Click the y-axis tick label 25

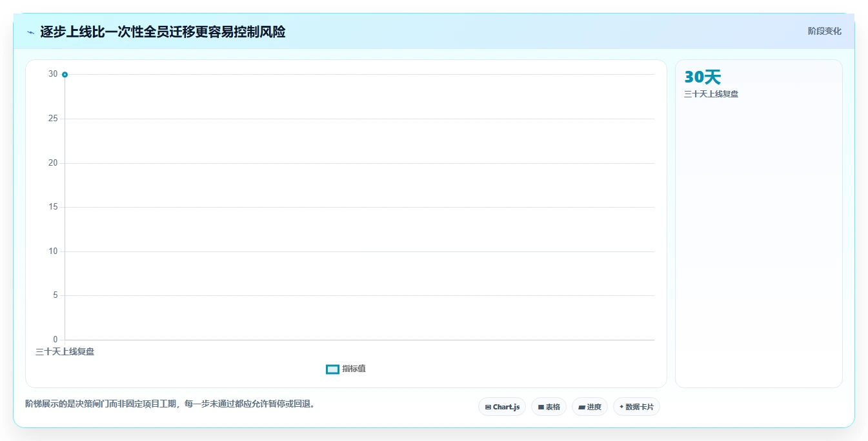[x=53, y=119]
